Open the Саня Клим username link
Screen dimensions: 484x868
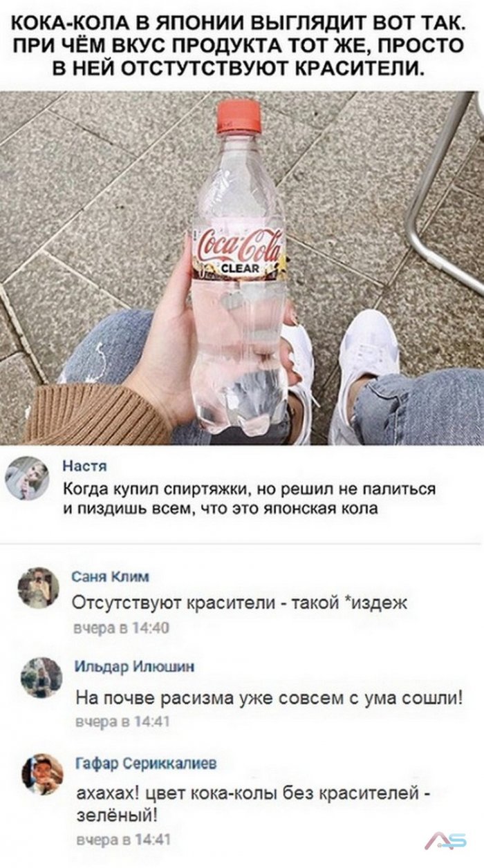(x=111, y=577)
